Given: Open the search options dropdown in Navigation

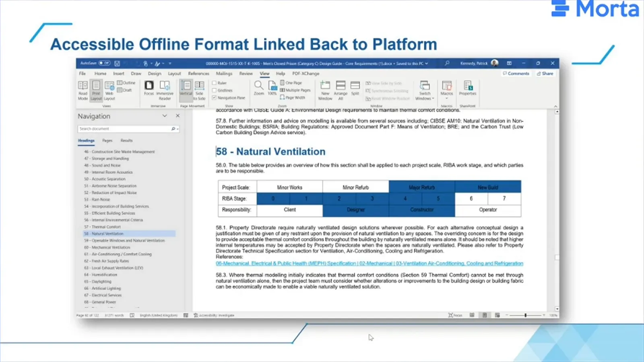Looking at the screenshot, I should (x=178, y=129).
